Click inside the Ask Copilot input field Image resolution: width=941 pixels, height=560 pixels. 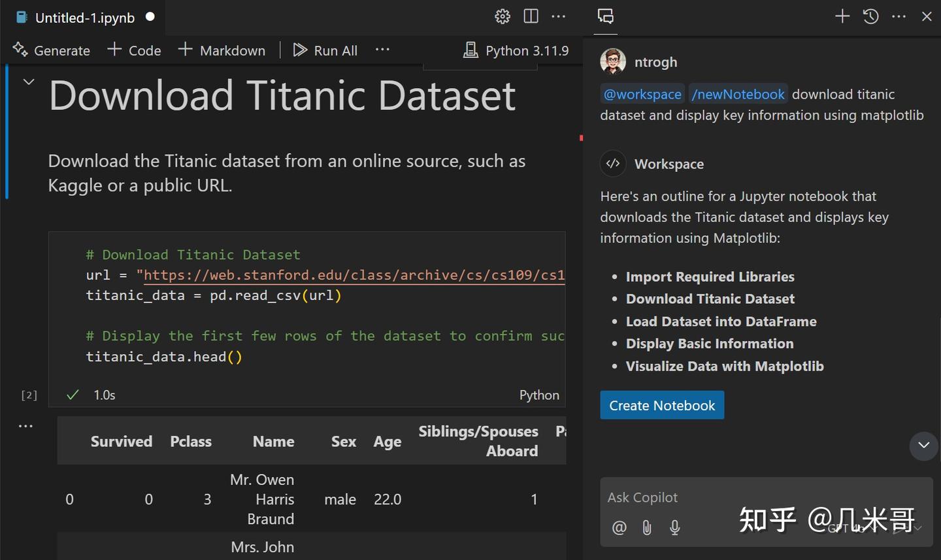[x=719, y=497]
